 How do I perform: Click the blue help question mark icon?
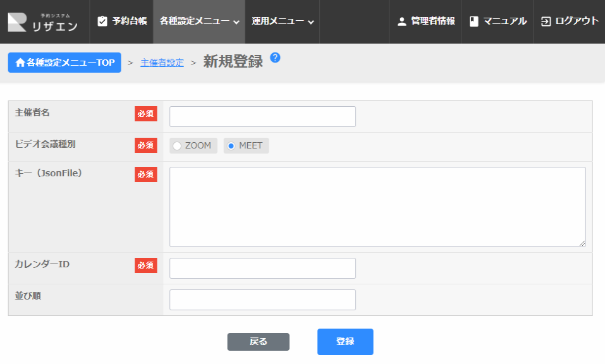[x=275, y=58]
